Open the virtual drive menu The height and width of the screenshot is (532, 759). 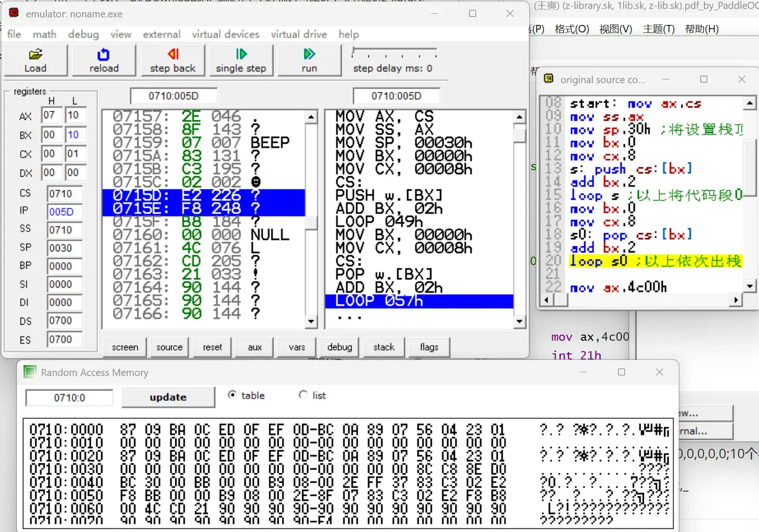pyautogui.click(x=299, y=34)
